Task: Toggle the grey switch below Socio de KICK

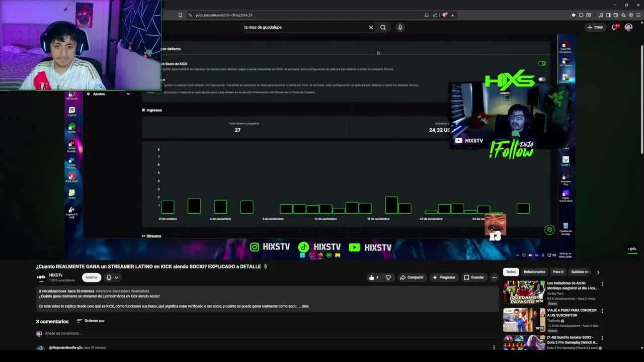Action: tap(542, 79)
